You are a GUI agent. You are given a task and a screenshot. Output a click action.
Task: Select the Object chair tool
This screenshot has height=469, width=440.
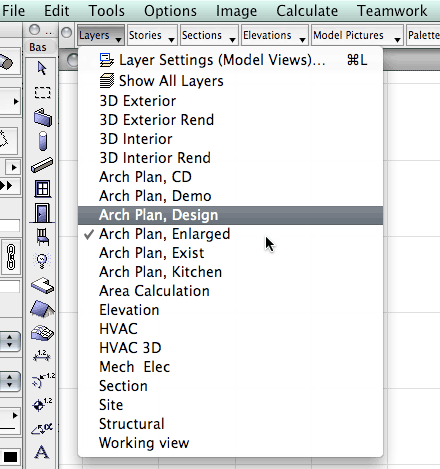tap(42, 237)
